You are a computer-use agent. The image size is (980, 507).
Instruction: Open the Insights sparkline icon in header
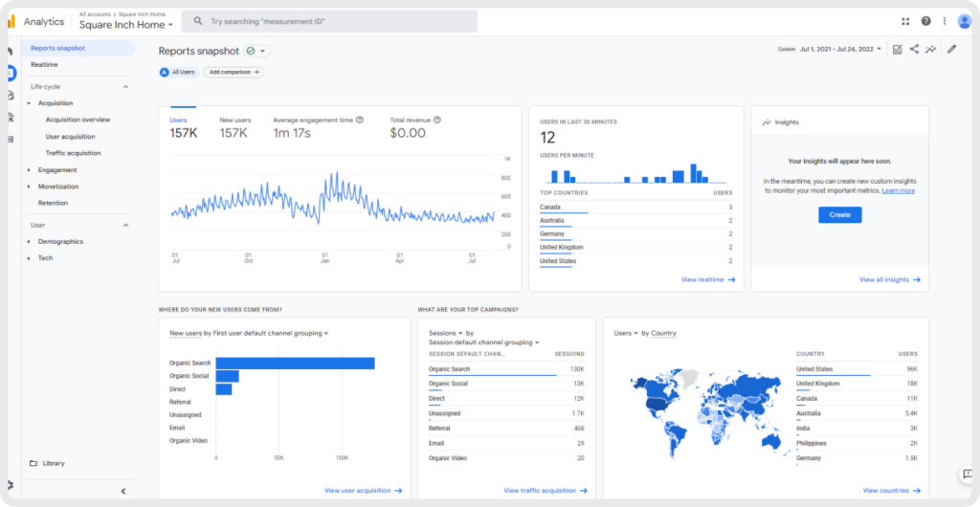(x=930, y=50)
